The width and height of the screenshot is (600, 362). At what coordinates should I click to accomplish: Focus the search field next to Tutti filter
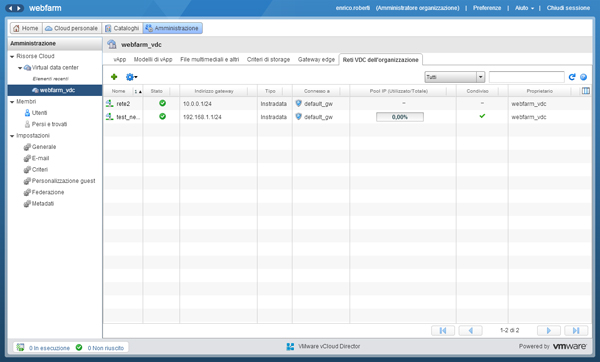[526, 77]
